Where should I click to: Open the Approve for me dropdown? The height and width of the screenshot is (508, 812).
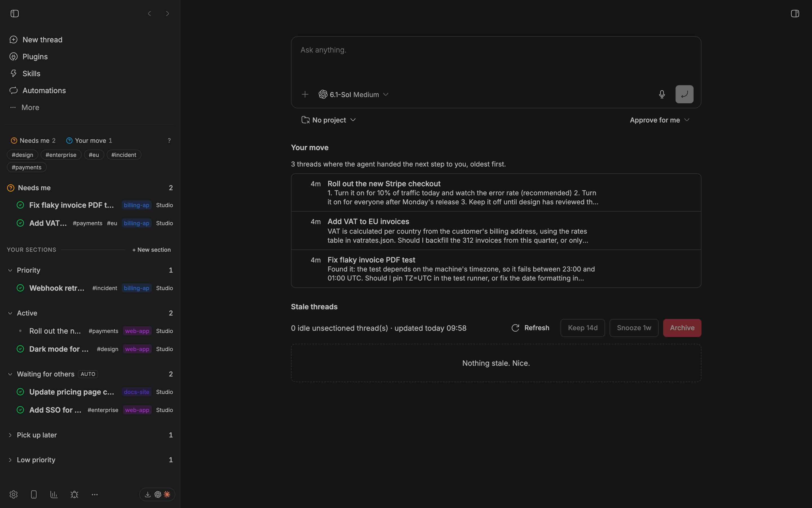coord(659,120)
